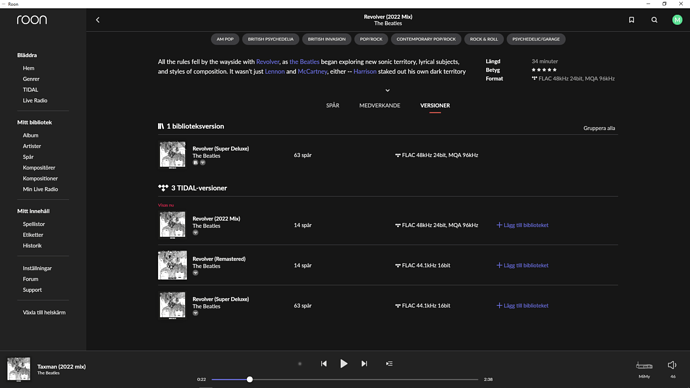Switch to the SPÅR tab
This screenshot has width=690, height=388.
point(333,106)
